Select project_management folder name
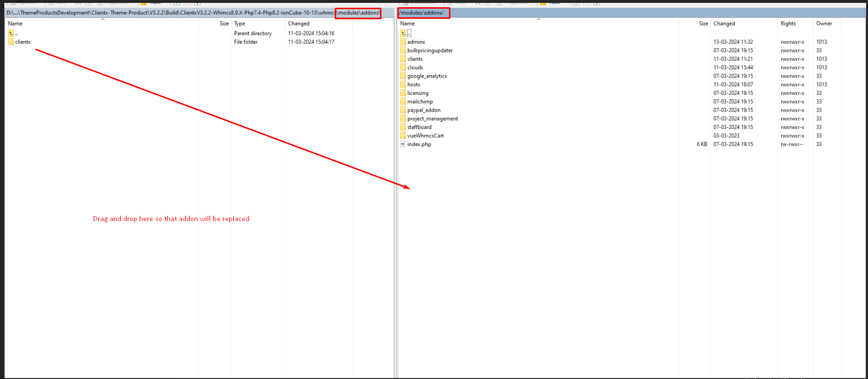The height and width of the screenshot is (379, 868). pos(433,119)
